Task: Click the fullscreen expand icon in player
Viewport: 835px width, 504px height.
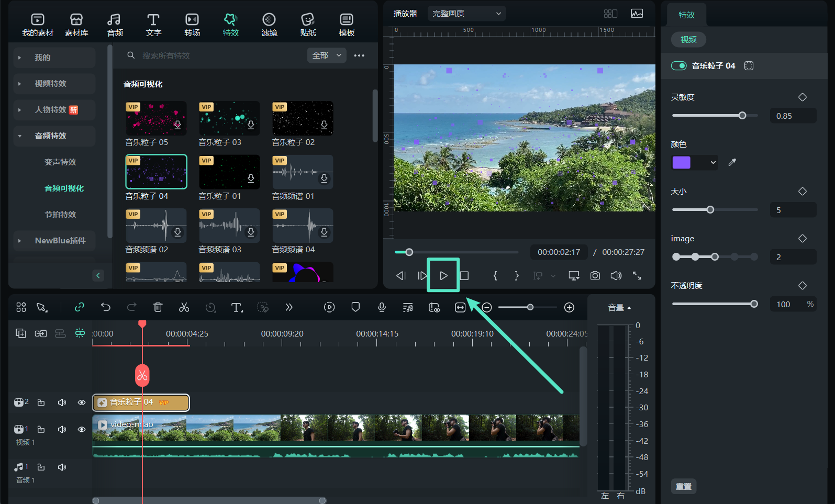Action: click(x=637, y=275)
